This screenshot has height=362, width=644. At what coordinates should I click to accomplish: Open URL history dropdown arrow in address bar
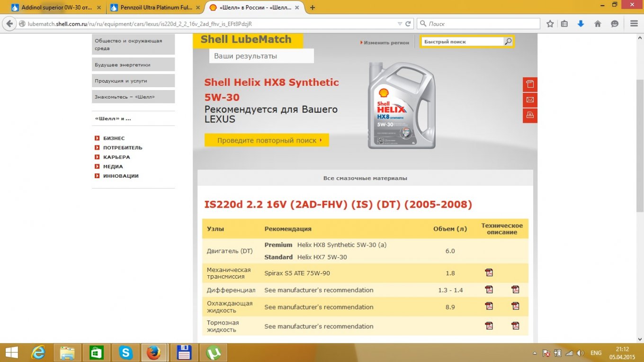[x=401, y=24]
